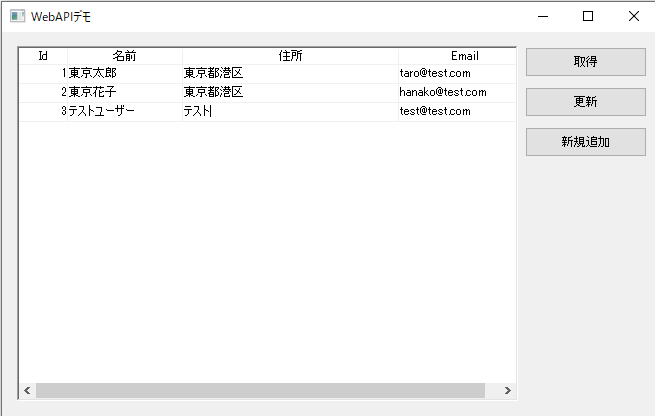Select the Id column header
This screenshot has width=655, height=416.
coord(43,56)
